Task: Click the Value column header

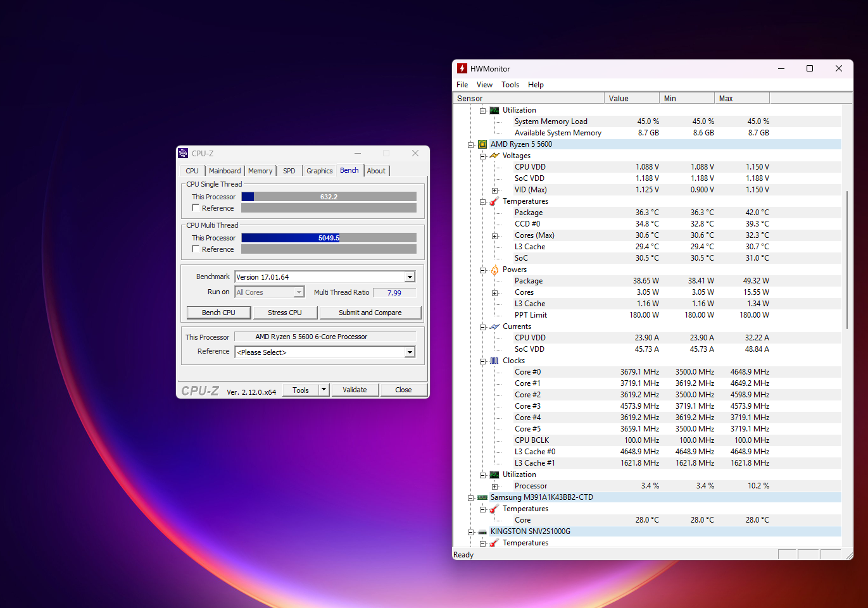Action: click(631, 98)
